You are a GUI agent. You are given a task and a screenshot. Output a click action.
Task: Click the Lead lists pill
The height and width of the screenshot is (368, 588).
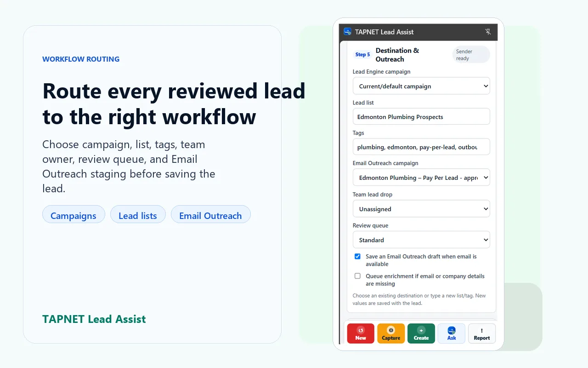pos(138,214)
